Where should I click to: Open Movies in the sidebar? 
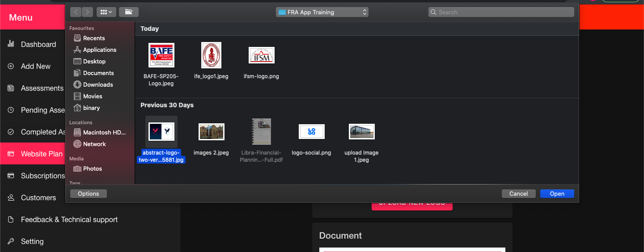pyautogui.click(x=93, y=96)
